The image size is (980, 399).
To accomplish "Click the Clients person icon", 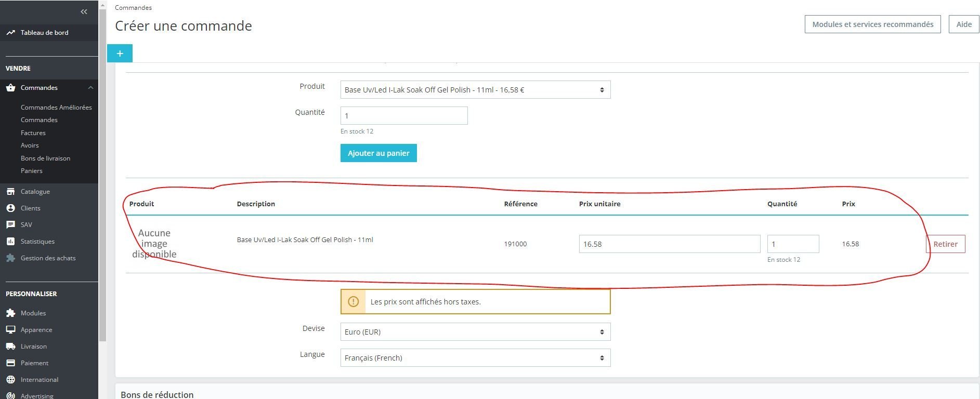I will (x=11, y=208).
